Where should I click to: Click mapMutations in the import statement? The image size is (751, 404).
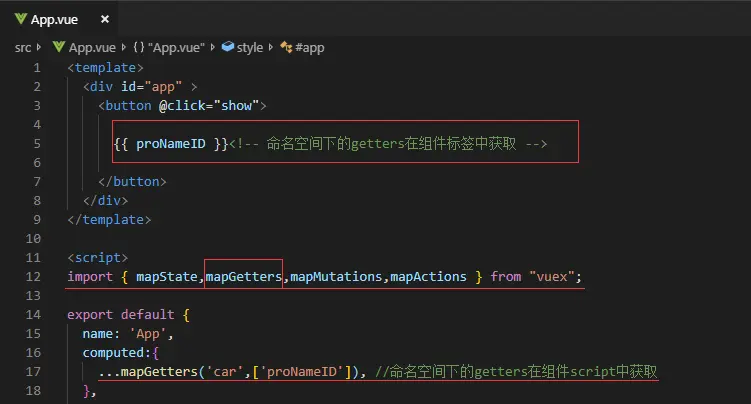click(336, 277)
